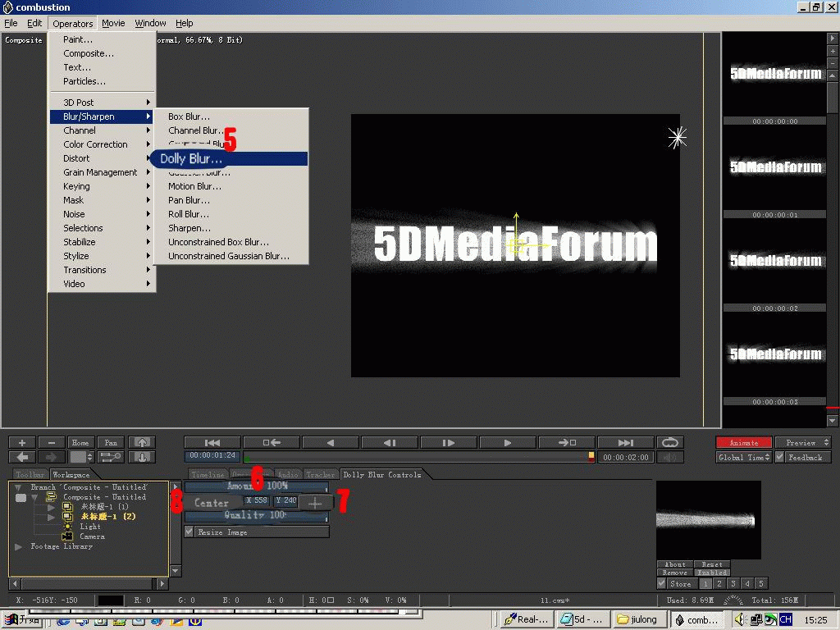Toggle the Enabled operator button
Viewport: 840px width, 630px height.
[711, 573]
